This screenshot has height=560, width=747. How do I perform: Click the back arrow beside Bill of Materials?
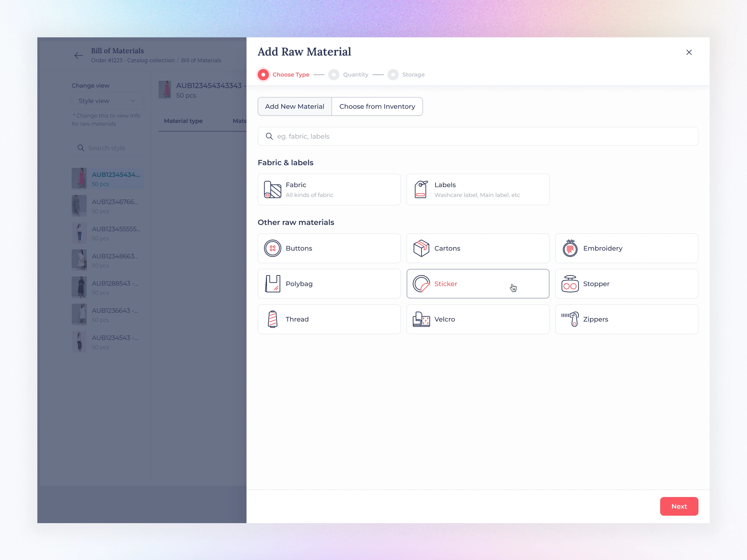79,55
